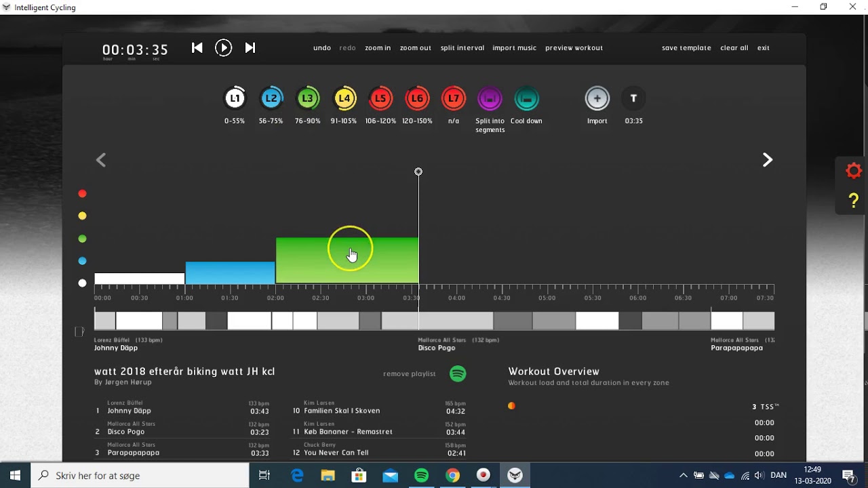Click split interval

[x=462, y=48]
